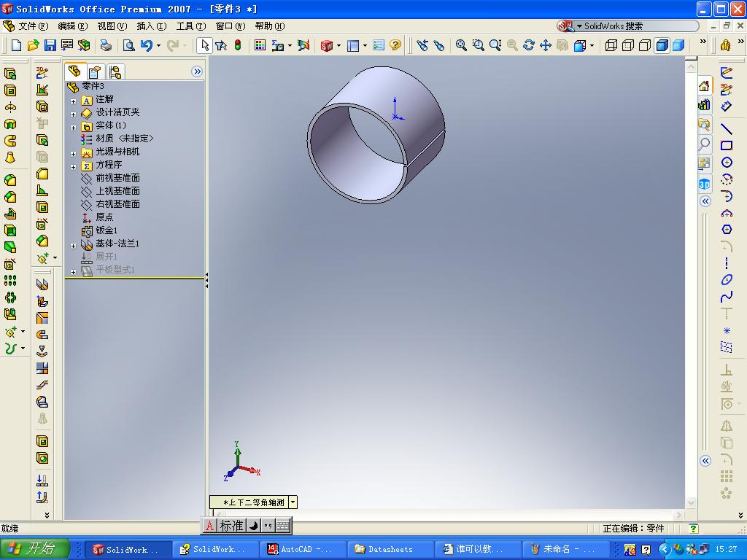Click the Circle sketch tool
Screen dimensions: 747x560
coord(727,163)
